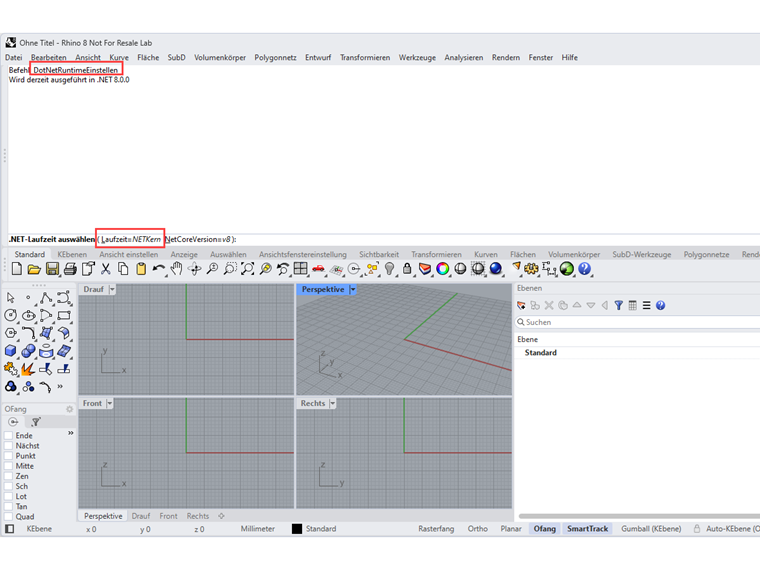This screenshot has height=570, width=760.
Task: Select the Rectangle tool in the sidebar
Action: [x=64, y=316]
